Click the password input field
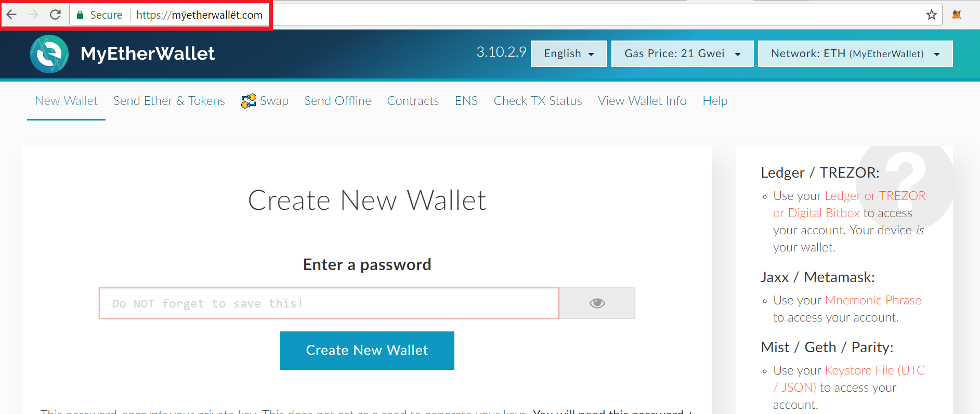The image size is (980, 414). click(x=329, y=303)
